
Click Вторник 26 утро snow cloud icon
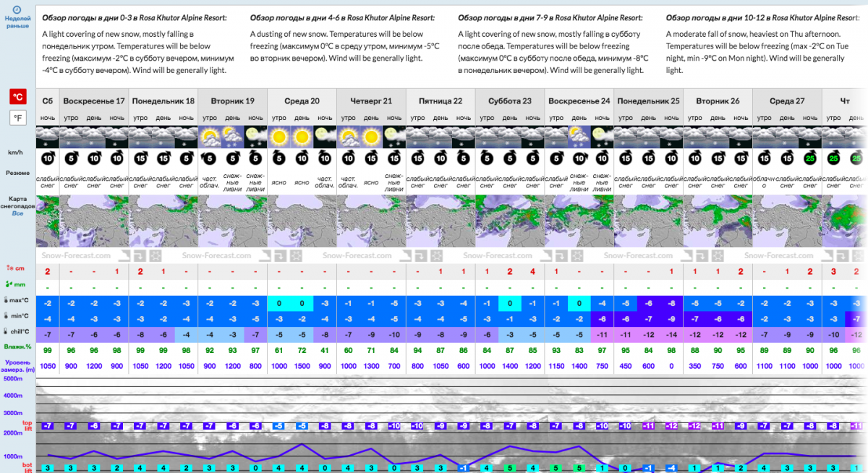(x=695, y=136)
